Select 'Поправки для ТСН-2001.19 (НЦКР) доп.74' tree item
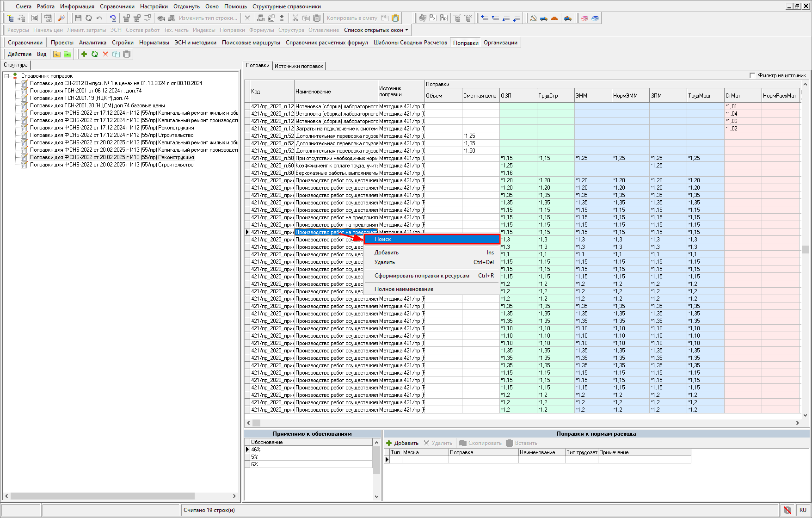The height and width of the screenshot is (518, 812). point(79,98)
